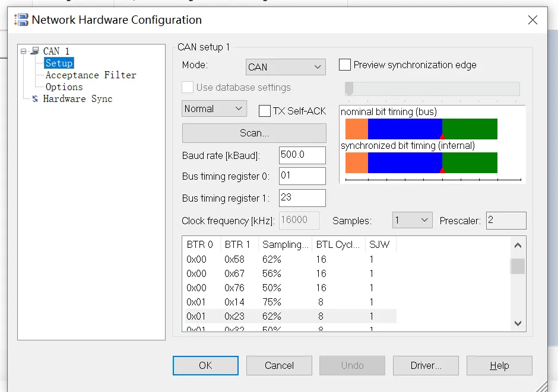
Task: Click the Scan... button
Action: point(254,133)
